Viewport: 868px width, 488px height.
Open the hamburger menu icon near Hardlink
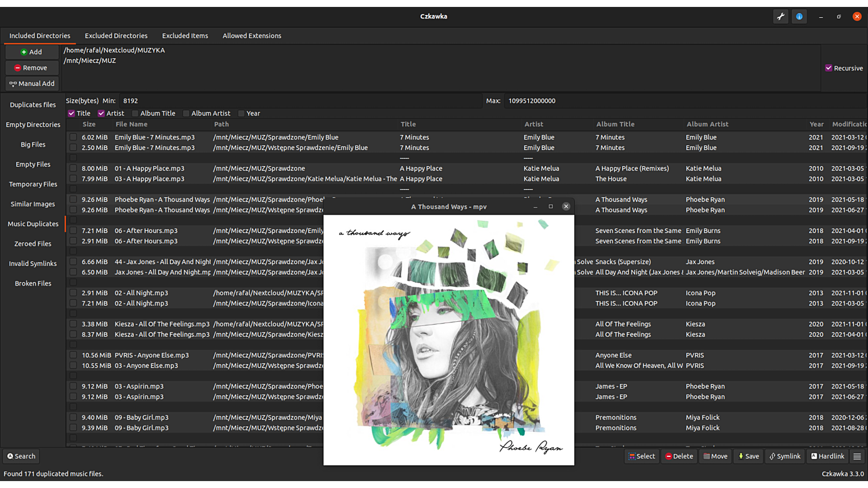pos(857,456)
